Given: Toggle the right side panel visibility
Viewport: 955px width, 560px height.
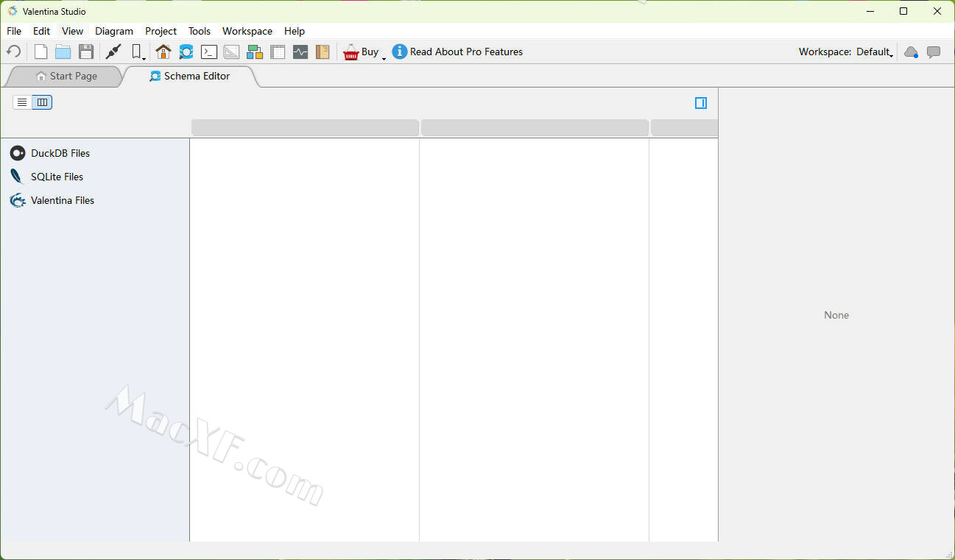Looking at the screenshot, I should click(x=701, y=103).
